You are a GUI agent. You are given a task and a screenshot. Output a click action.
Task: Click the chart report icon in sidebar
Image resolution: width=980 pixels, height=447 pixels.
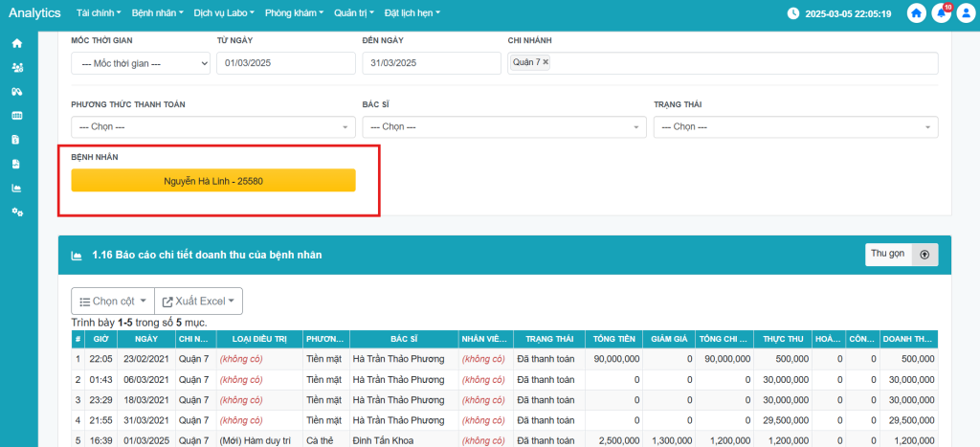[16, 188]
